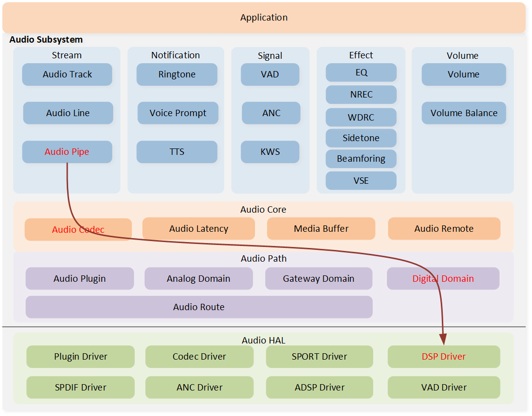Click the Audio Codec block
532x416 pixels.
click(x=78, y=229)
